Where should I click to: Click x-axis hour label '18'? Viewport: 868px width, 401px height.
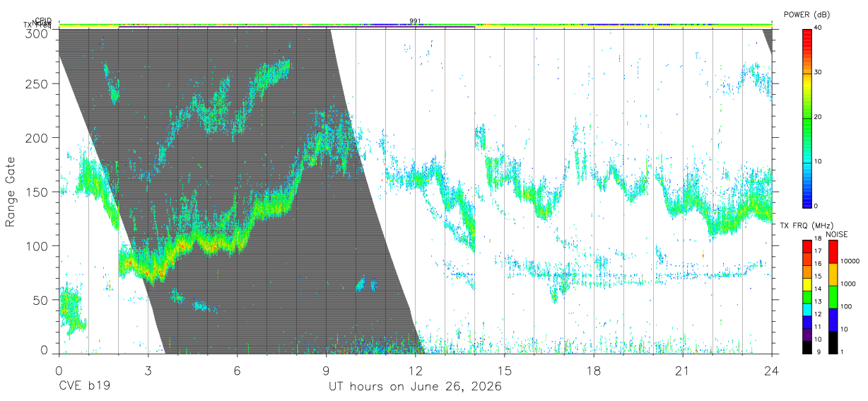point(594,371)
